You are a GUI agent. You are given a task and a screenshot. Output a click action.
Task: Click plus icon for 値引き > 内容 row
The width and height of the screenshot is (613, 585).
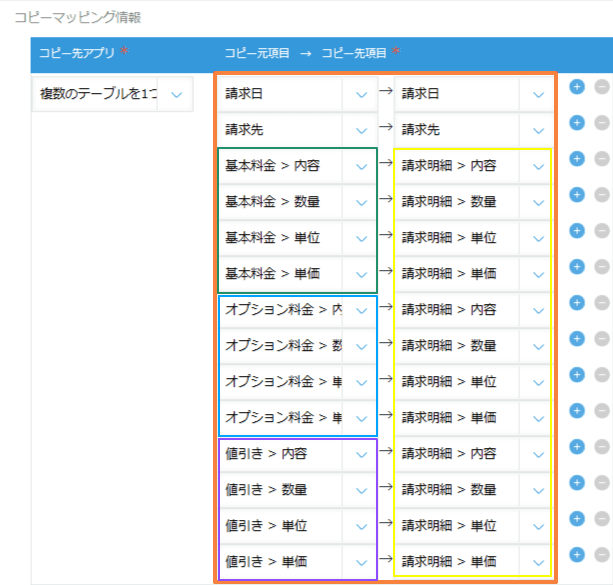(577, 447)
